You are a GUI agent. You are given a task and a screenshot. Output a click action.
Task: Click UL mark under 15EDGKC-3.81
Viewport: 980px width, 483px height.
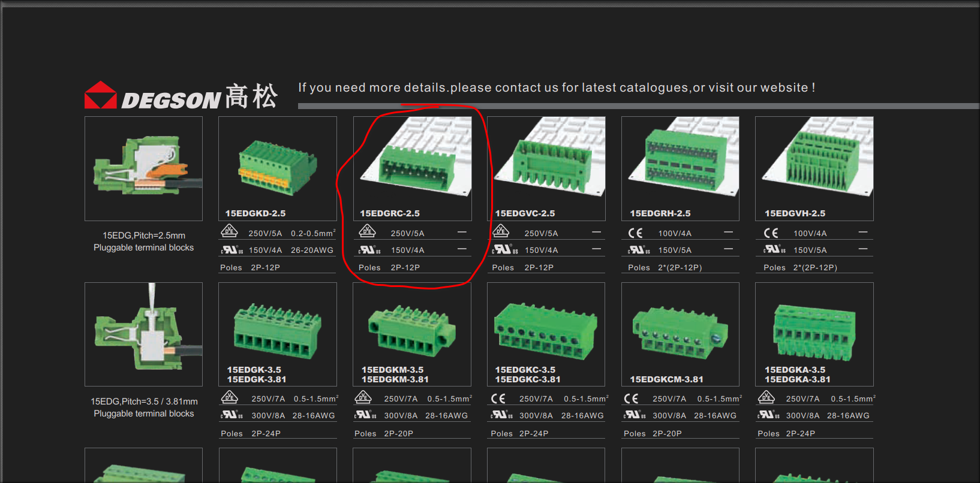[x=502, y=415]
